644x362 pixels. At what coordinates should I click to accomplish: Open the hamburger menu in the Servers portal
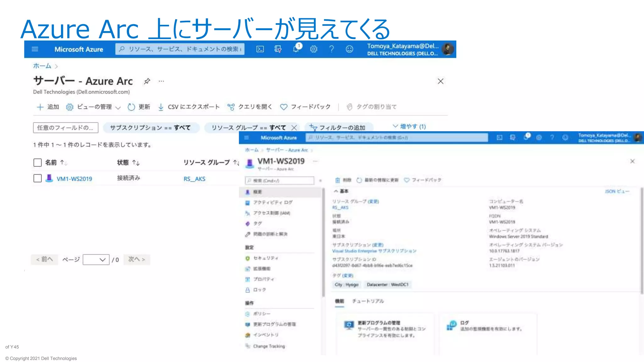[35, 49]
